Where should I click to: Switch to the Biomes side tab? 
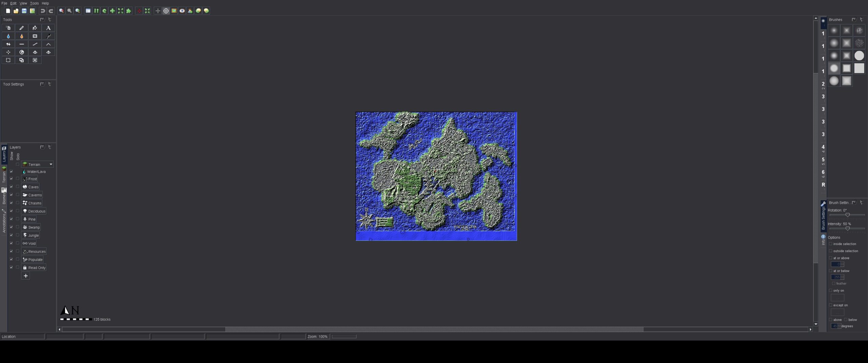coord(4,196)
